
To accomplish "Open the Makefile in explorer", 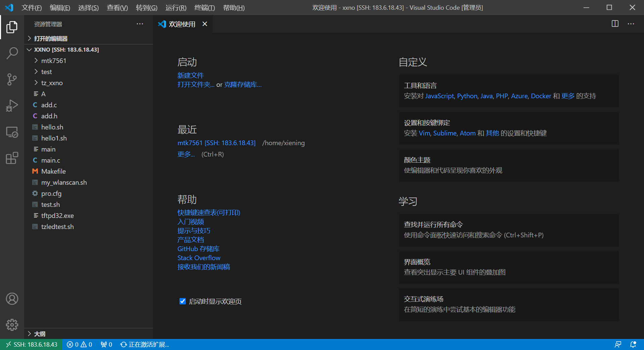I will (x=89, y=171).
